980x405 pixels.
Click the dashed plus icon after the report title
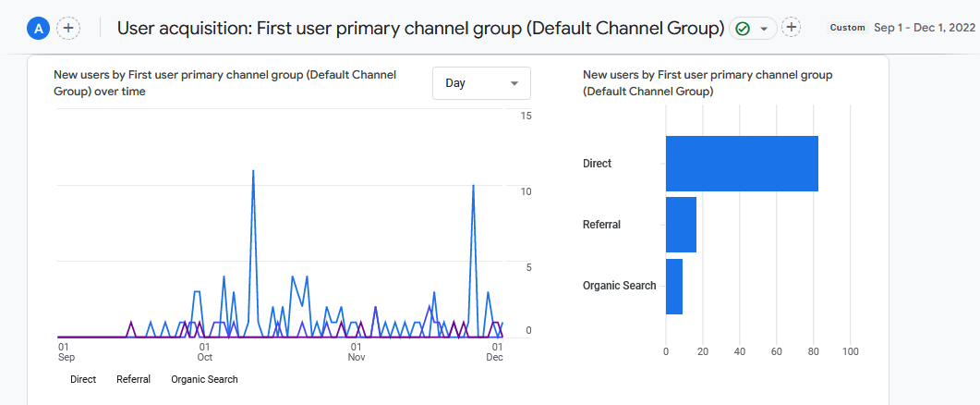pos(792,27)
